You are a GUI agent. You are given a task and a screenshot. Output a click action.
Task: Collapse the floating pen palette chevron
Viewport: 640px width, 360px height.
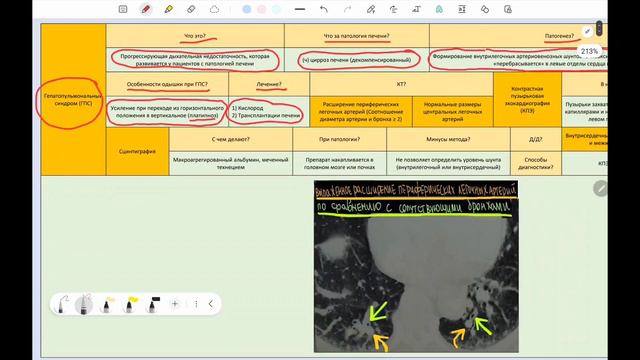211,304
